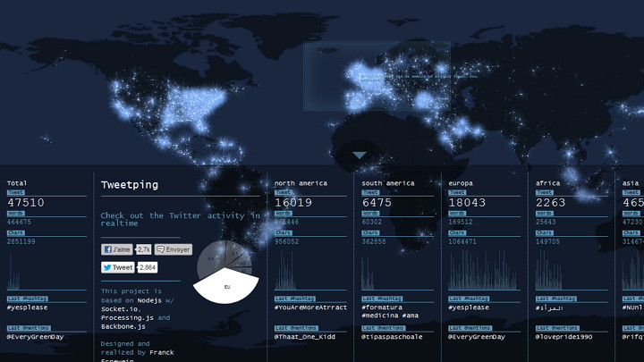Click north america tweet count 16019

[293, 202]
